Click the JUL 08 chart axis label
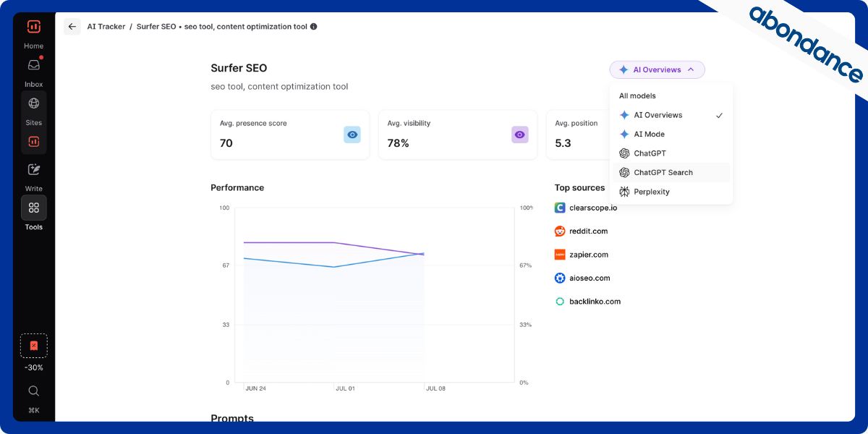 tap(435, 388)
